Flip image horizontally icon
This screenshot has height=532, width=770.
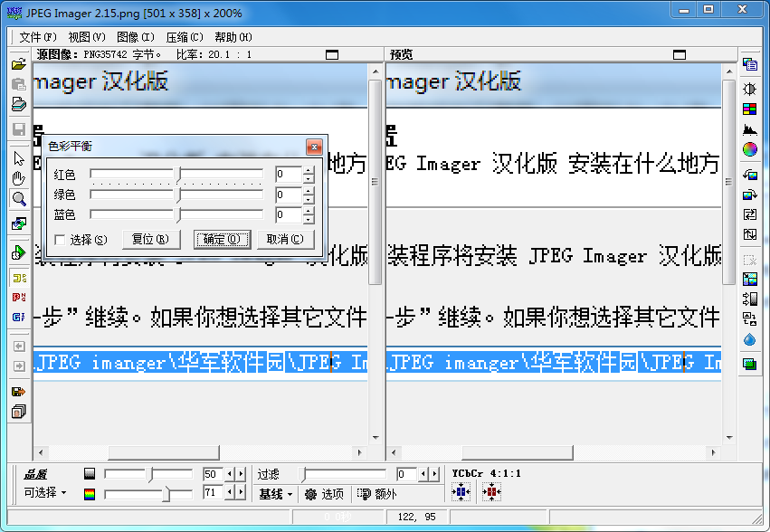coord(750,214)
